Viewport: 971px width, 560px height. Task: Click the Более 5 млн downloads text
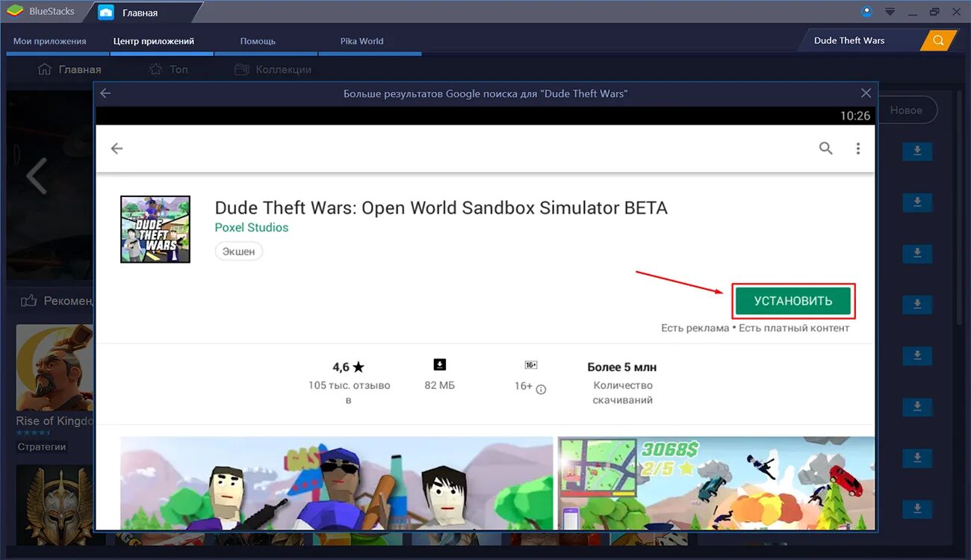(x=622, y=367)
